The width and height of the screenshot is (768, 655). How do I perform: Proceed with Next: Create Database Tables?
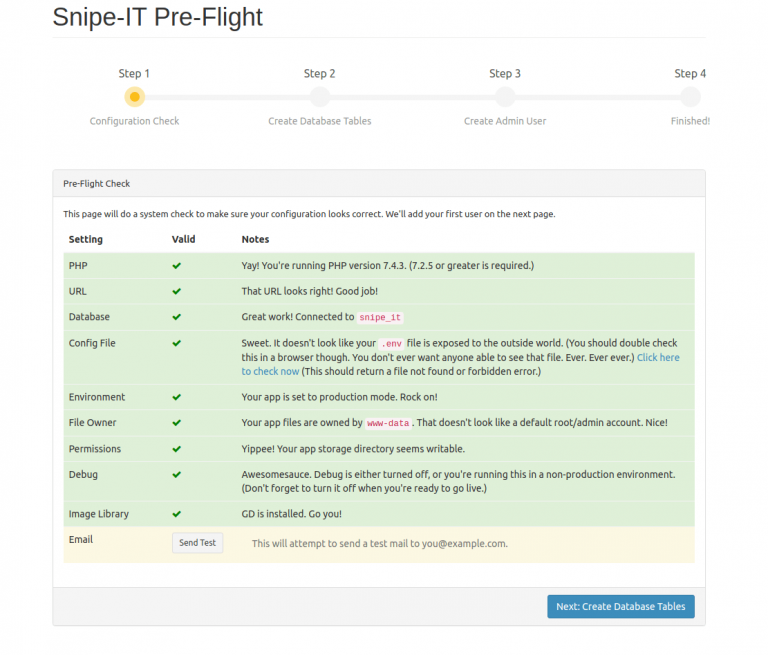pyautogui.click(x=620, y=607)
